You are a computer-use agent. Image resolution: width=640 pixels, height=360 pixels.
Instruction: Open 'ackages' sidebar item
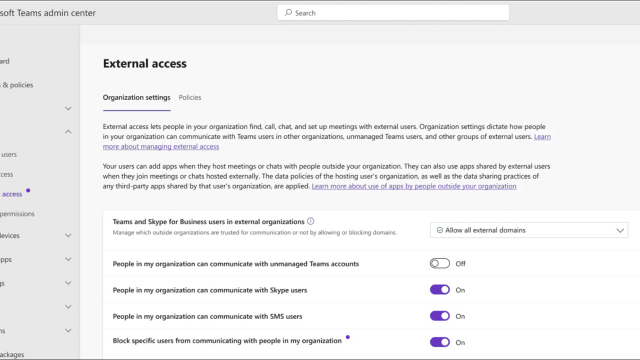pyautogui.click(x=12, y=355)
